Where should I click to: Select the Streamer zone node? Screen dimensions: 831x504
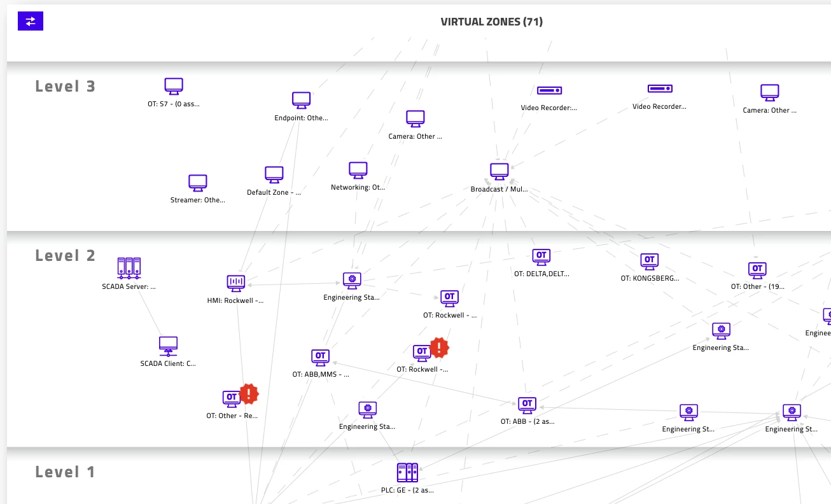point(198,183)
